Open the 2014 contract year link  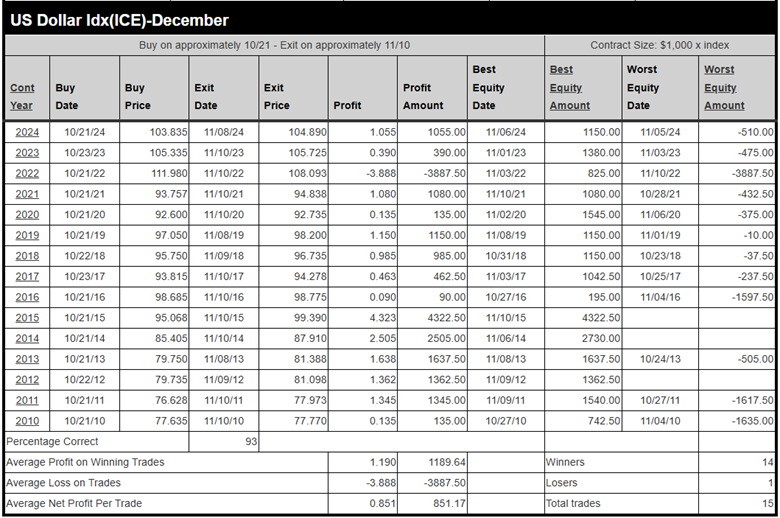(x=27, y=338)
